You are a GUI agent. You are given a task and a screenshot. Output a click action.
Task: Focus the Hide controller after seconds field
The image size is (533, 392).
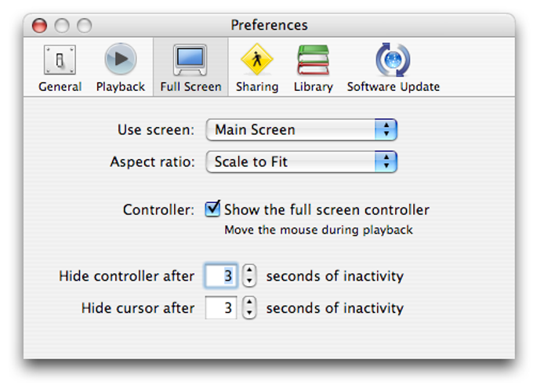(x=221, y=276)
